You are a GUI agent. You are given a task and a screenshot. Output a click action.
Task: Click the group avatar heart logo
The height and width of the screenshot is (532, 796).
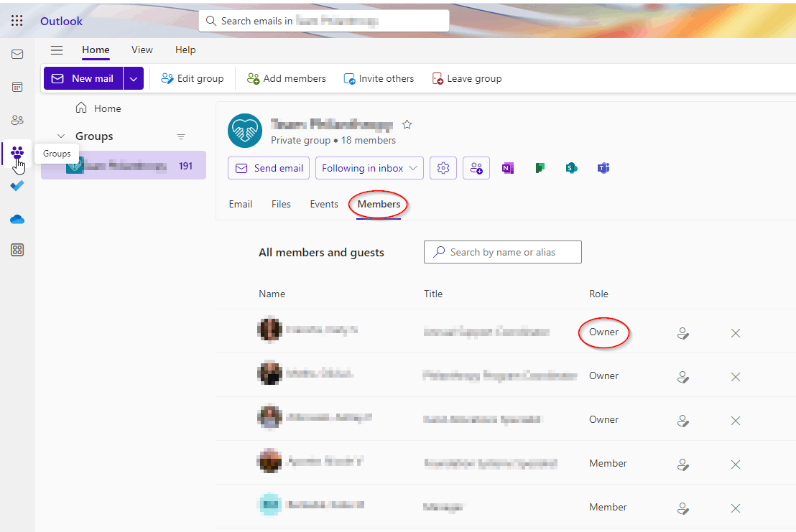click(245, 131)
